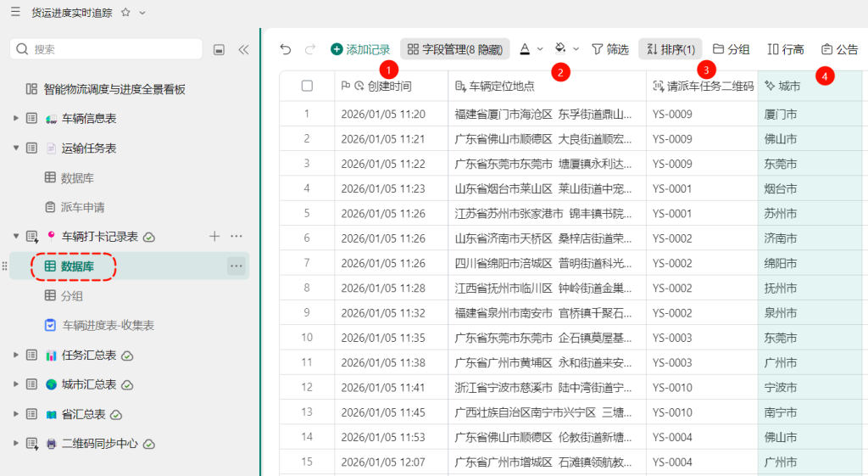The image size is (868, 476).
Task: Click location cell starting 福建省厦门市海沧区
Action: 547,115
